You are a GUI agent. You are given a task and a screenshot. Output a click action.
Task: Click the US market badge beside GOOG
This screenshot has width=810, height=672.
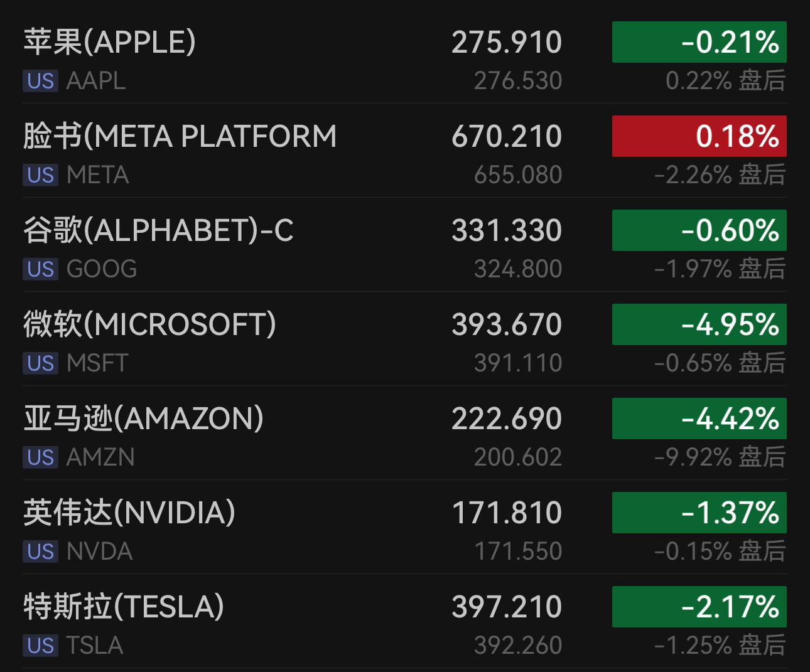coord(41,269)
